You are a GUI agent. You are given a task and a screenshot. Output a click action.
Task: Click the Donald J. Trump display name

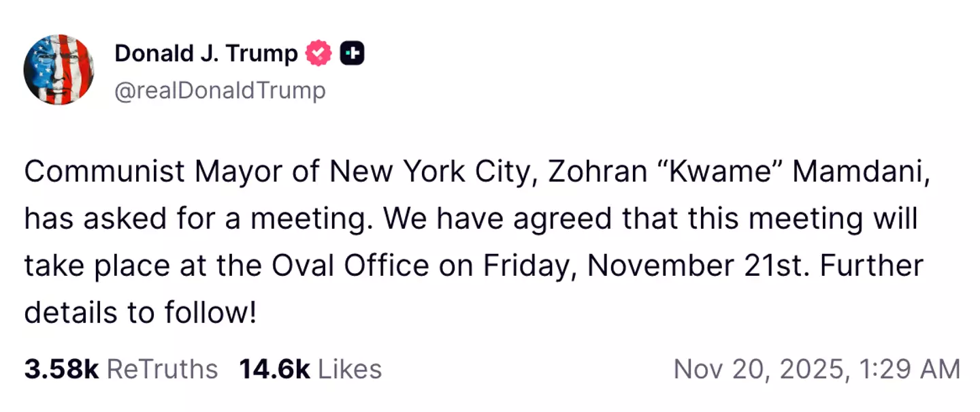point(206,53)
